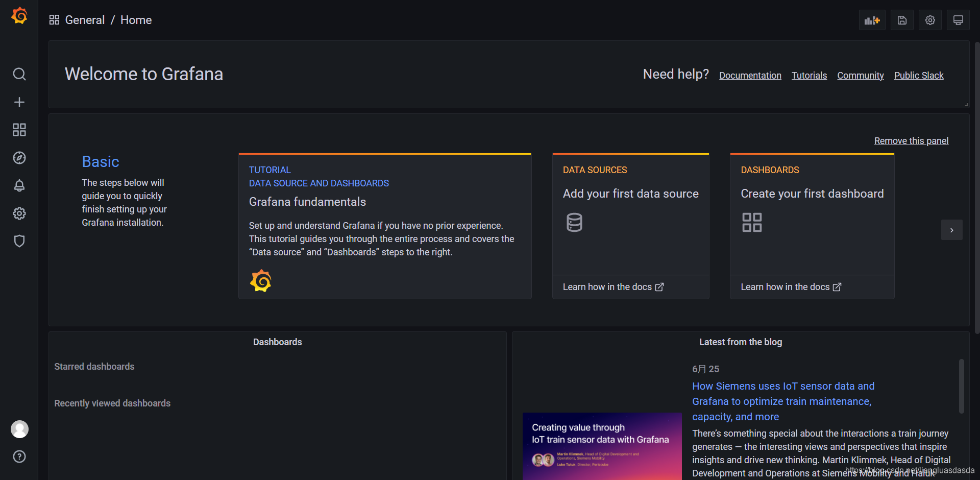Click the page vertical scrollbar

pyautogui.click(x=977, y=187)
